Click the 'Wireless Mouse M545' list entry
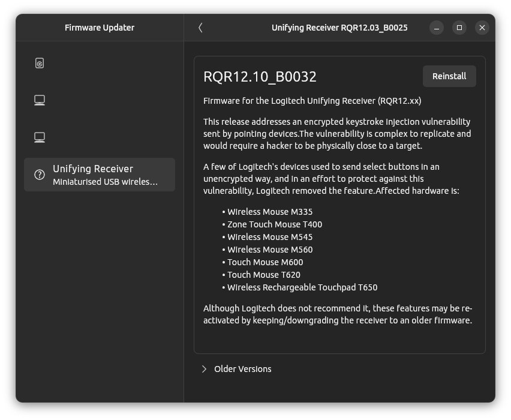This screenshot has height=420, width=511. [x=270, y=237]
